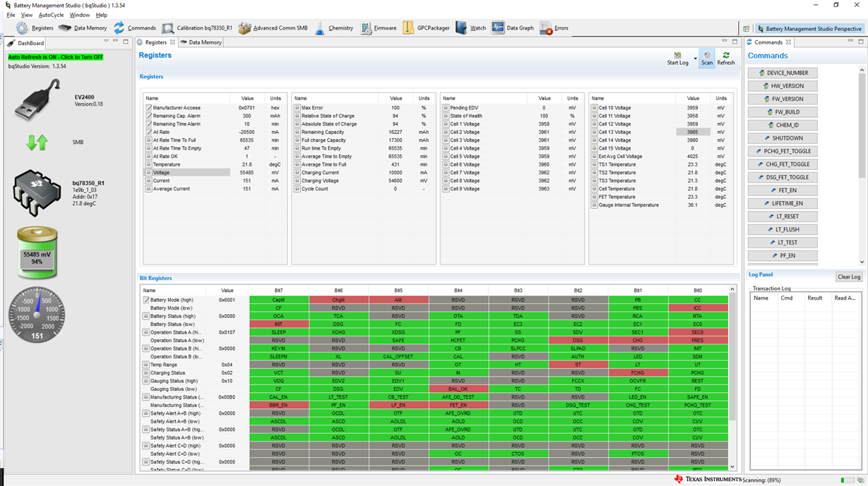The width and height of the screenshot is (868, 486).
Task: Open the Data Graph tool
Action: 513,28
